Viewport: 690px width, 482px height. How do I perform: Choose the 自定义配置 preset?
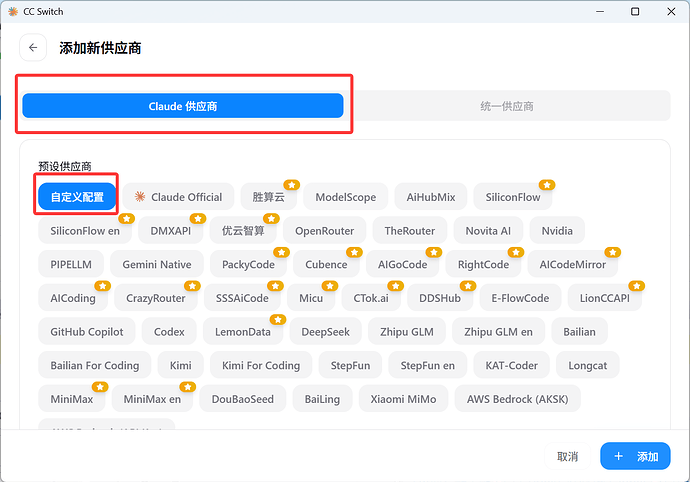tap(77, 197)
